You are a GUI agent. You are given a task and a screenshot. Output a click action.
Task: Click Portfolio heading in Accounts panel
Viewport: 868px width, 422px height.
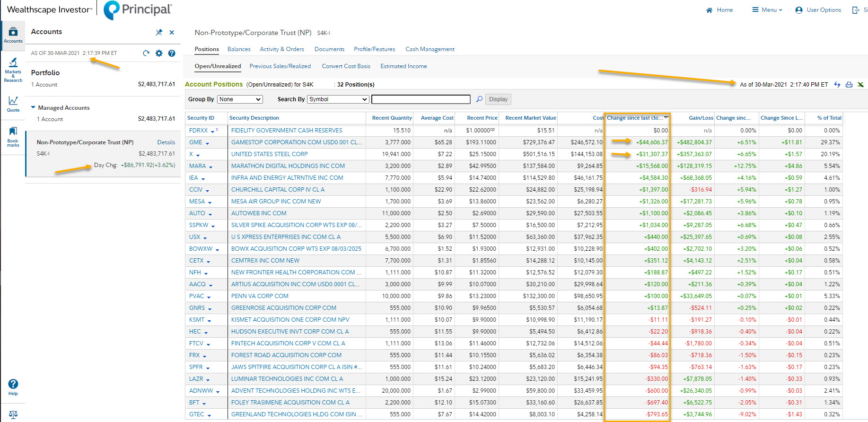click(x=45, y=73)
